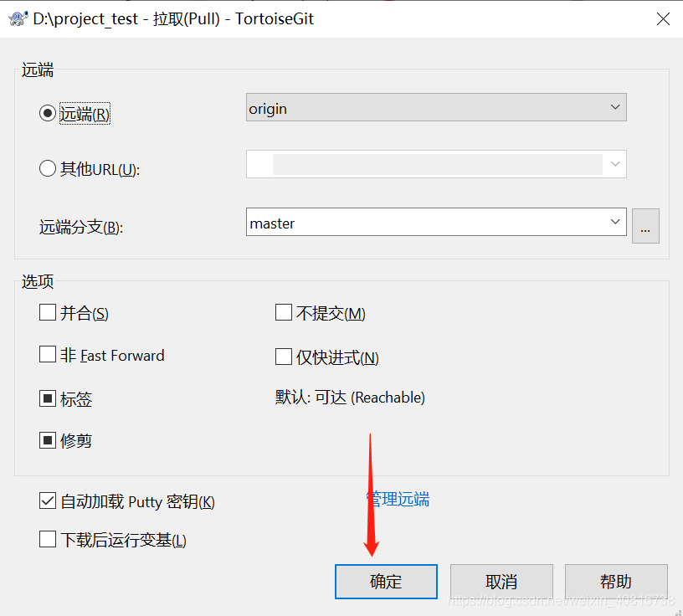Click inside the 其他URL input field
This screenshot has height=616, width=683.
point(436,164)
